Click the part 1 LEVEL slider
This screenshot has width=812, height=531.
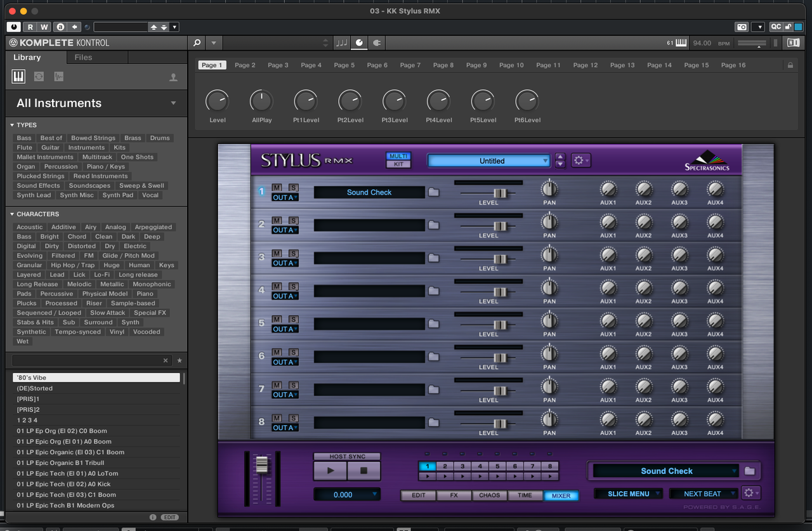click(501, 192)
